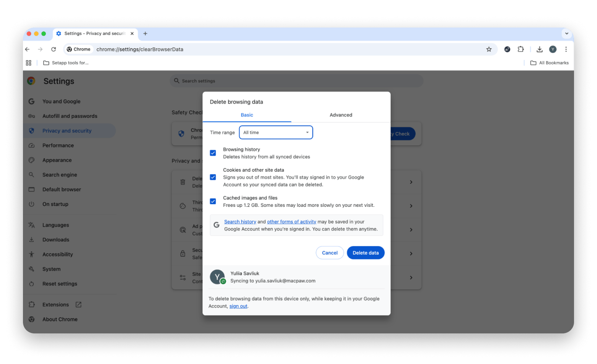Screen dimensions: 597x364
Task: Click the profile avatar Y in toolbar
Action: coord(553,49)
